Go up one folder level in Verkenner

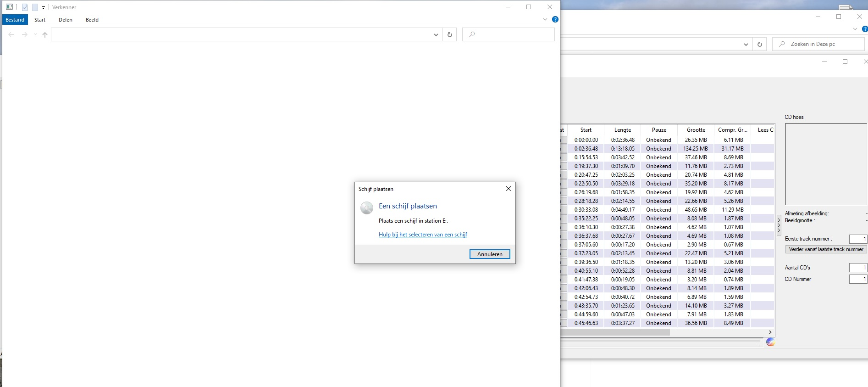click(x=45, y=34)
